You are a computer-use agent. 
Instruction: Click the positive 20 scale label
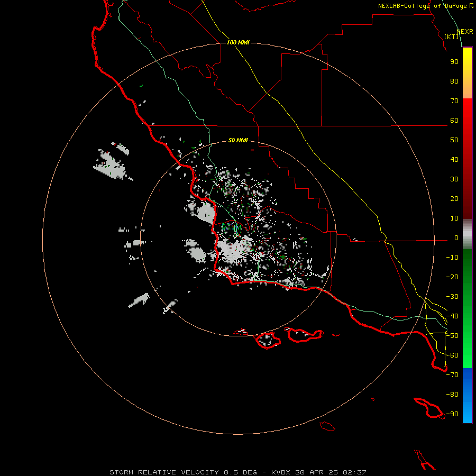454,199
